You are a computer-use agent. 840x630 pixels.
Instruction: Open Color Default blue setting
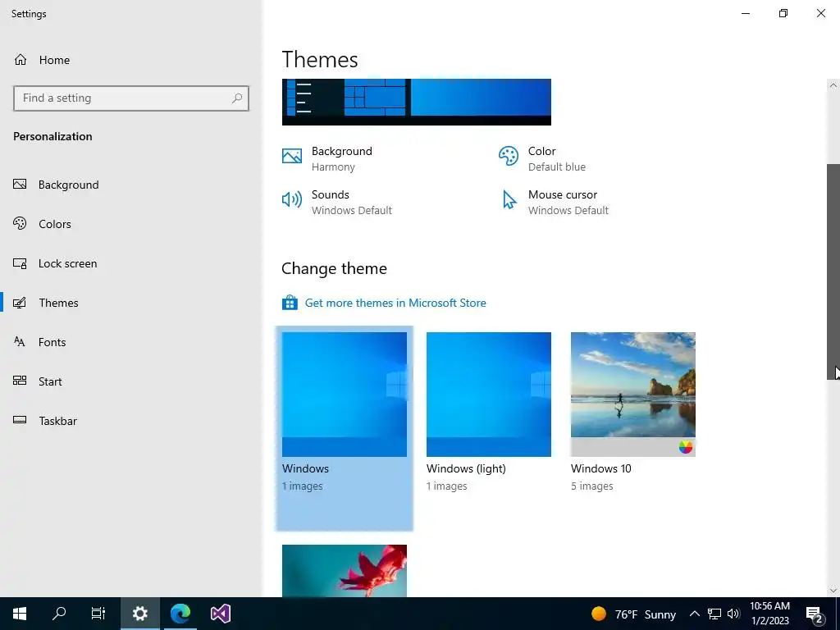pyautogui.click(x=557, y=158)
